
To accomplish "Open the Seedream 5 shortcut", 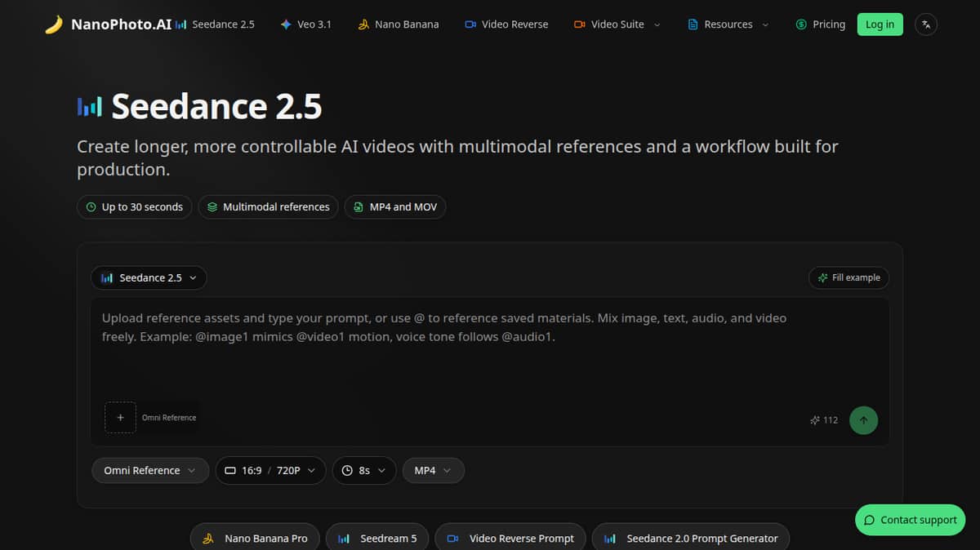I will [x=377, y=538].
